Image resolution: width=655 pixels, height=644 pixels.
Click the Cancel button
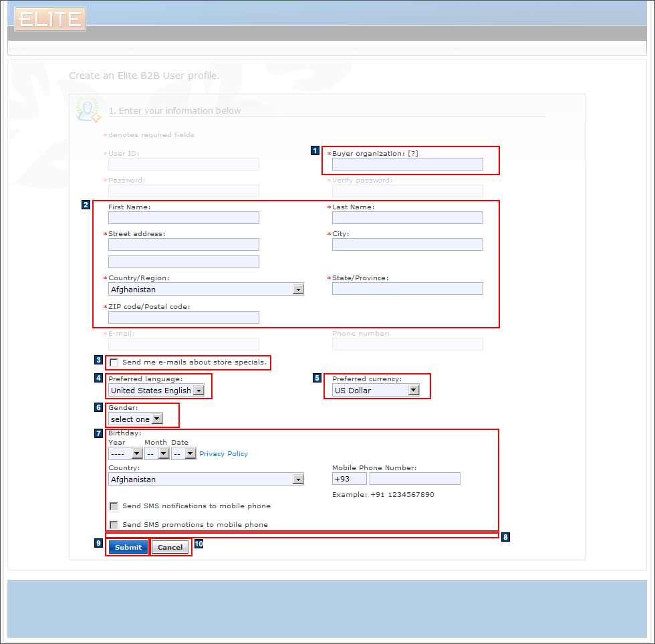170,547
